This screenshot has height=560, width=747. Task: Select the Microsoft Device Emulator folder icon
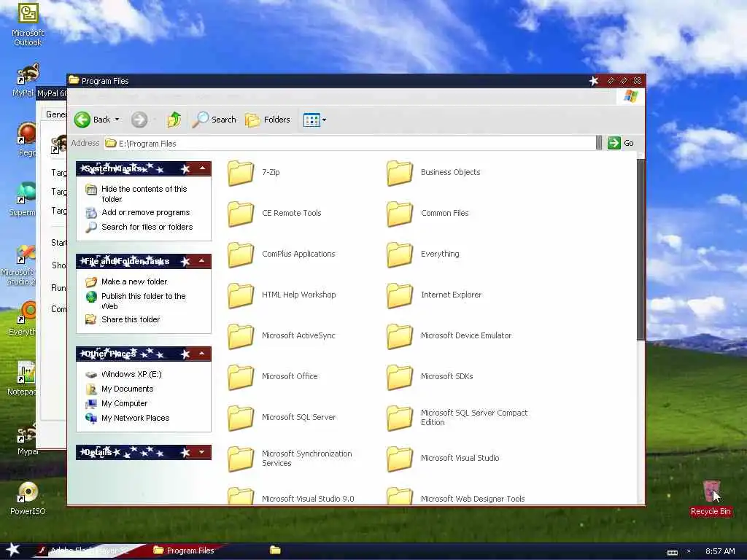(399, 335)
